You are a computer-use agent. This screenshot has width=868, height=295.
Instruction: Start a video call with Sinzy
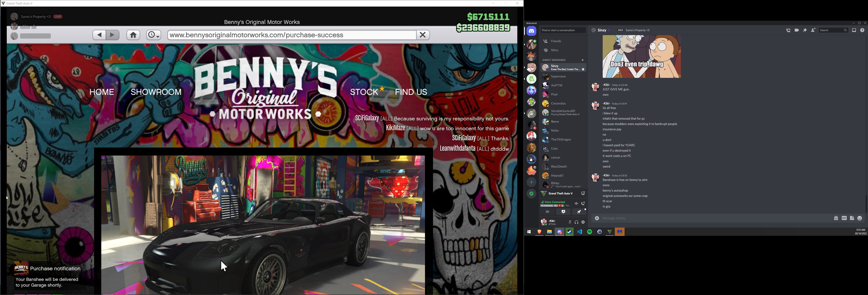click(x=797, y=30)
